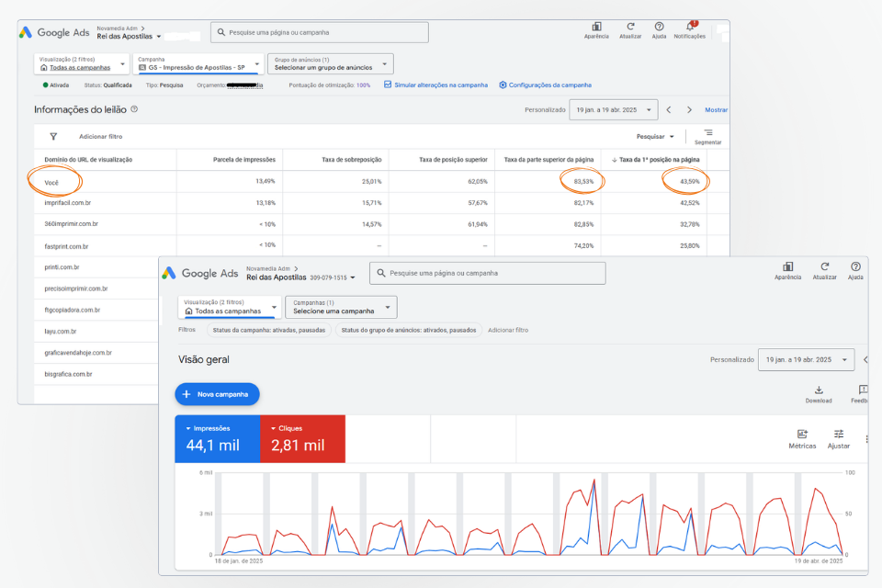Click the gear icon beside Configurações da campanha
The height and width of the screenshot is (588, 882).
pyautogui.click(x=503, y=85)
